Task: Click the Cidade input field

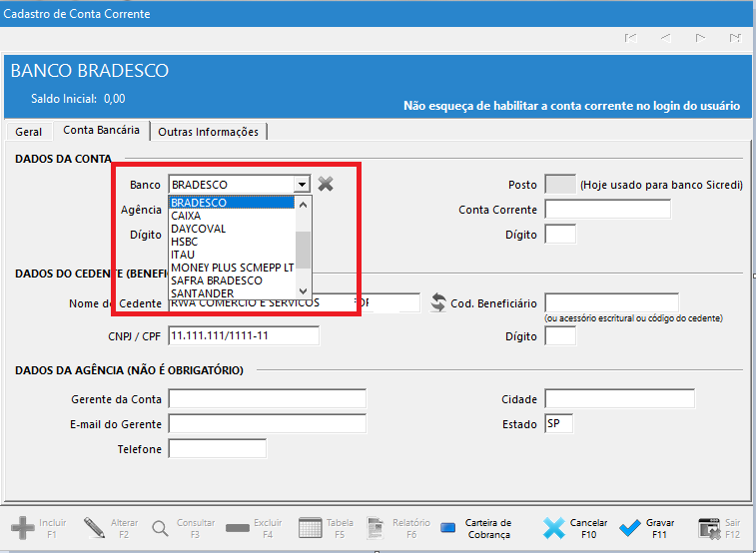Action: (x=619, y=399)
